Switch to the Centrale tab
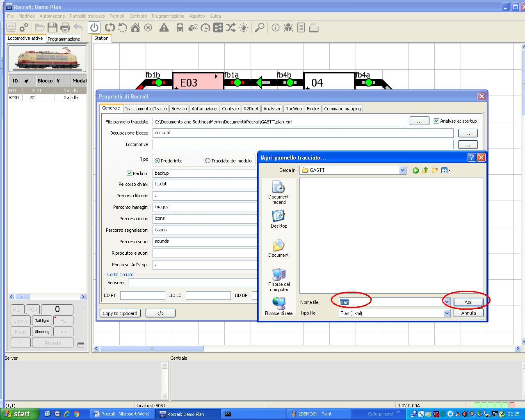This screenshot has width=525, height=420. point(230,109)
